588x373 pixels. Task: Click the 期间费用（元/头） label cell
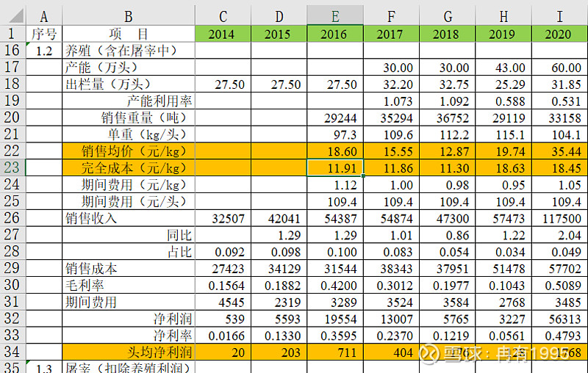[129, 201]
